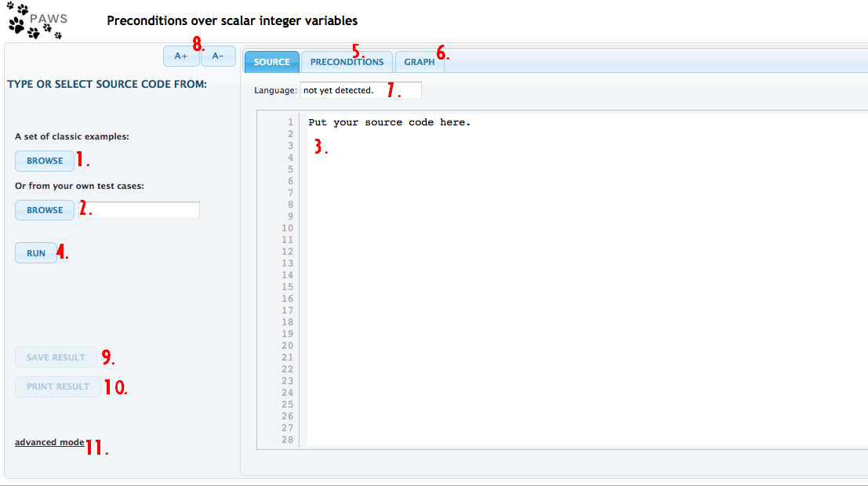
Task: Click the 'Put your source code here.' line
Action: [x=389, y=122]
